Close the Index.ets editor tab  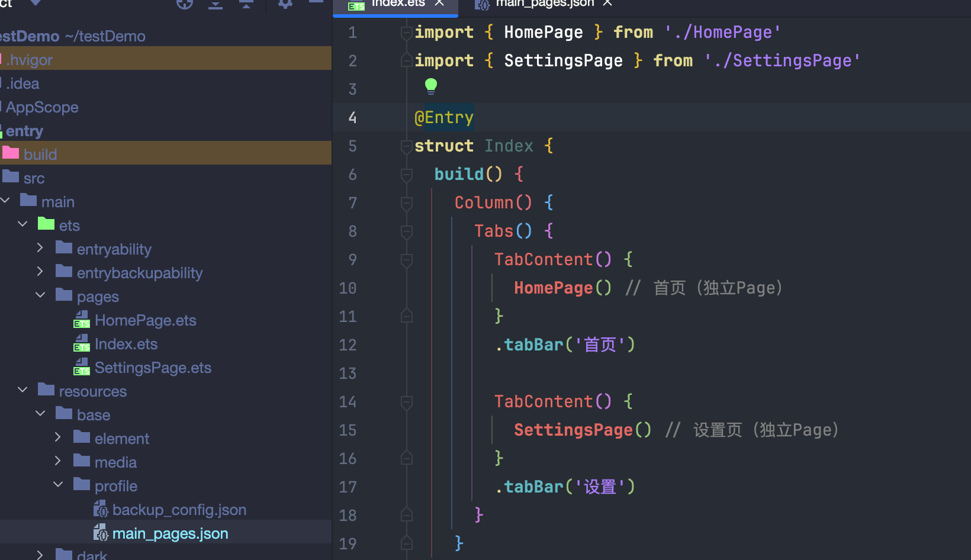(439, 4)
